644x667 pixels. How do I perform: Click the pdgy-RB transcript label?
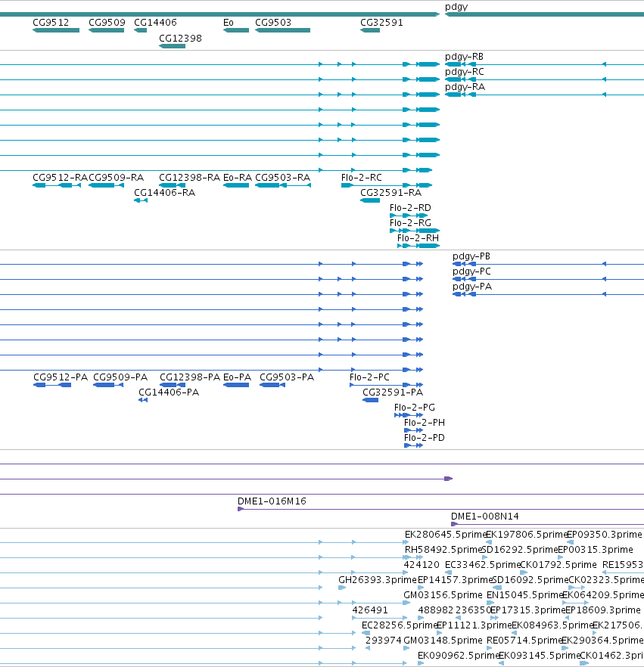pos(464,57)
